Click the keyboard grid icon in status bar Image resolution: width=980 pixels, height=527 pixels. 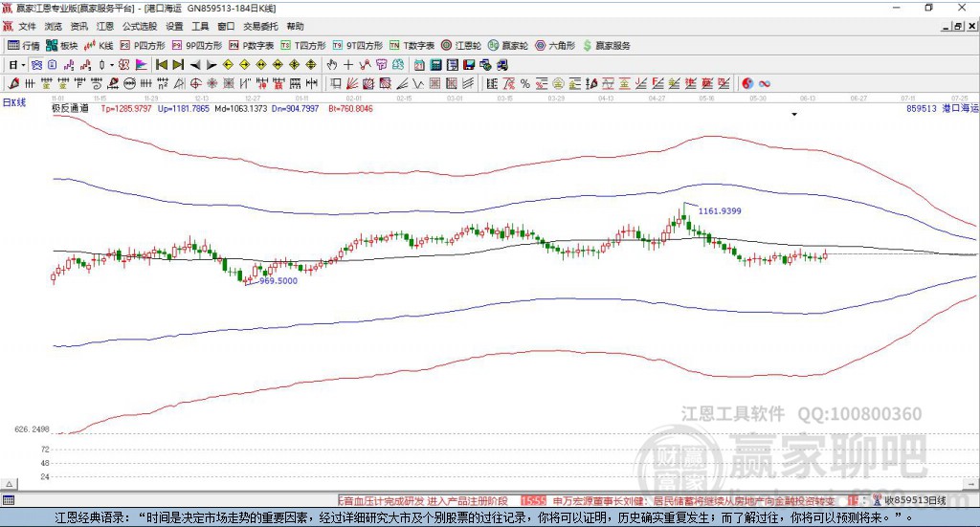click(x=9, y=500)
